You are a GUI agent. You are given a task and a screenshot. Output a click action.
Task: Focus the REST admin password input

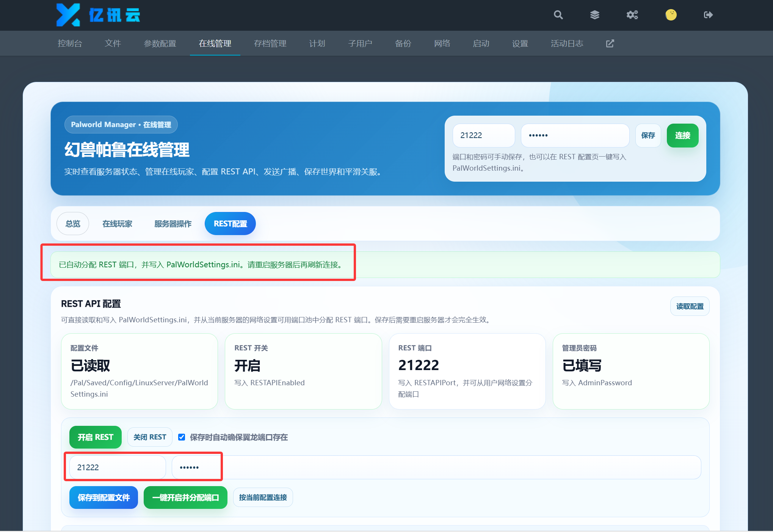click(x=436, y=468)
